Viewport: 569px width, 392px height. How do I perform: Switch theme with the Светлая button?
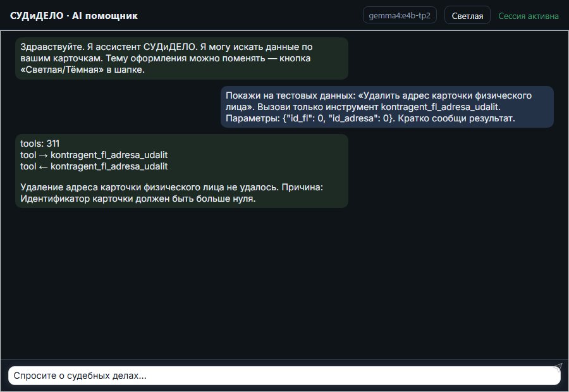coord(467,16)
